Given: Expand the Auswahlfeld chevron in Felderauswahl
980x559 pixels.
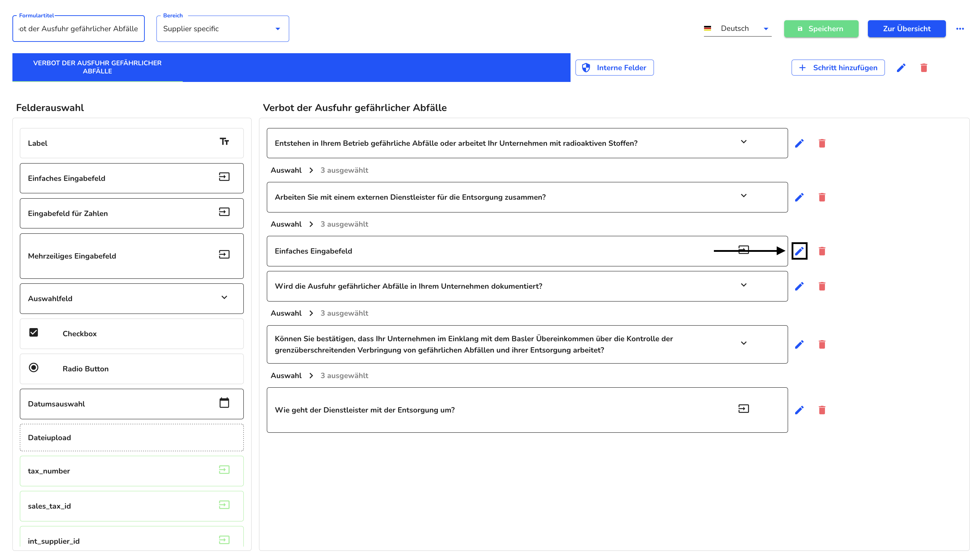Looking at the screenshot, I should click(224, 297).
